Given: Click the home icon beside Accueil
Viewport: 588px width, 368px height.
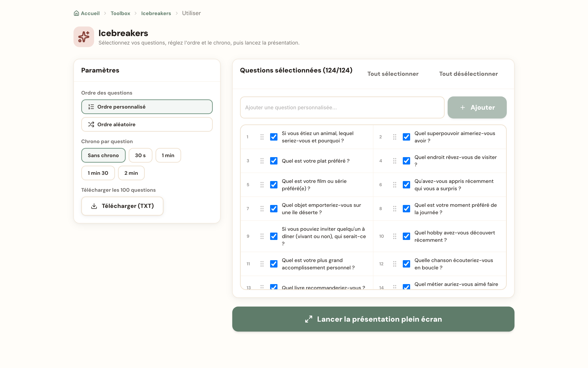Looking at the screenshot, I should (x=76, y=13).
